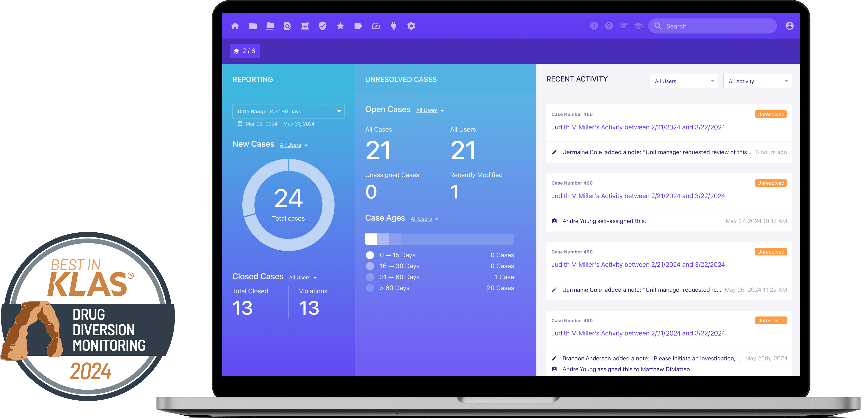Click the whistle icon in top bar
This screenshot has width=868, height=419.
[623, 26]
